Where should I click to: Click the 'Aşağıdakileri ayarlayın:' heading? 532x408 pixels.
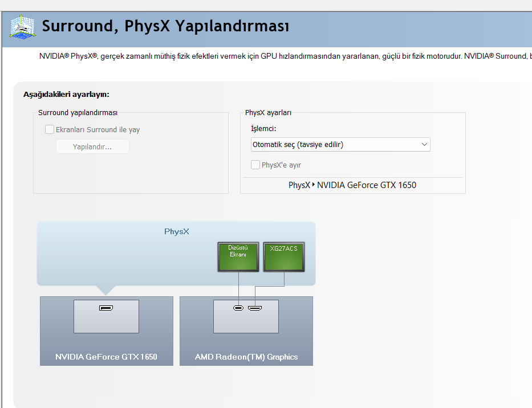[x=66, y=94]
